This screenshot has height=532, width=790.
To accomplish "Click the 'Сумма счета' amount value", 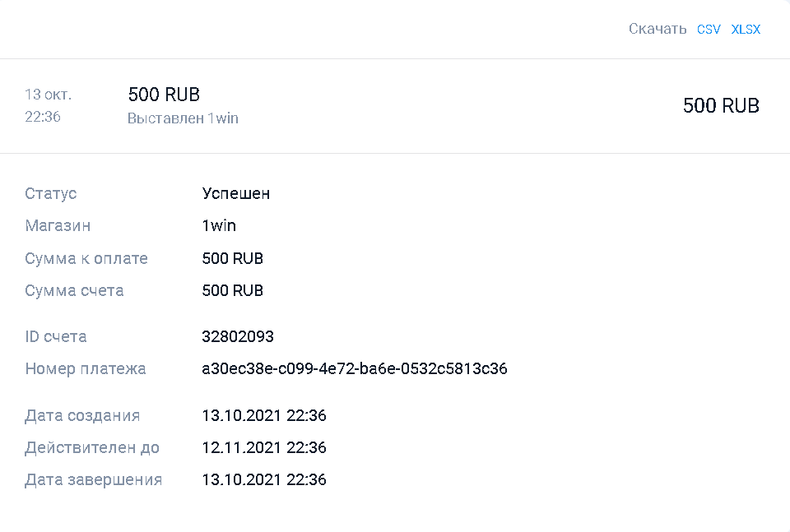I will point(232,291).
